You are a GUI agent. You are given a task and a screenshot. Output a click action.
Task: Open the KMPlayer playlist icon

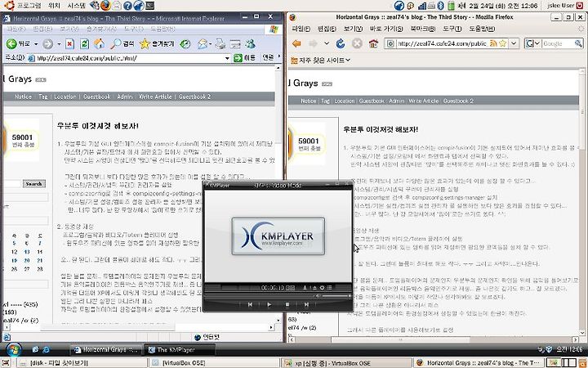pyautogui.click(x=329, y=288)
